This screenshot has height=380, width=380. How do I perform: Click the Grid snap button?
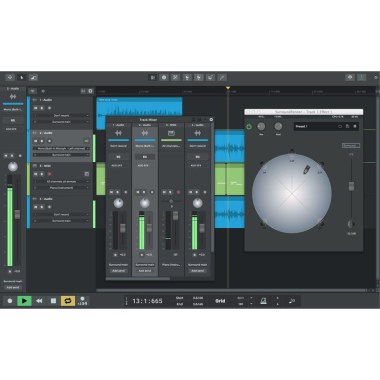(x=220, y=301)
